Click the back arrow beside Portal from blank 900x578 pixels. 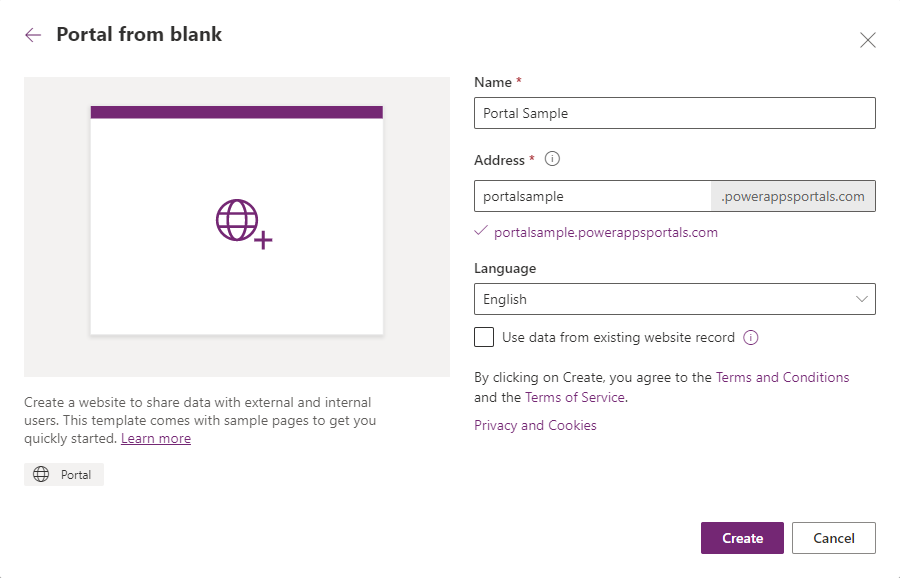(x=33, y=35)
